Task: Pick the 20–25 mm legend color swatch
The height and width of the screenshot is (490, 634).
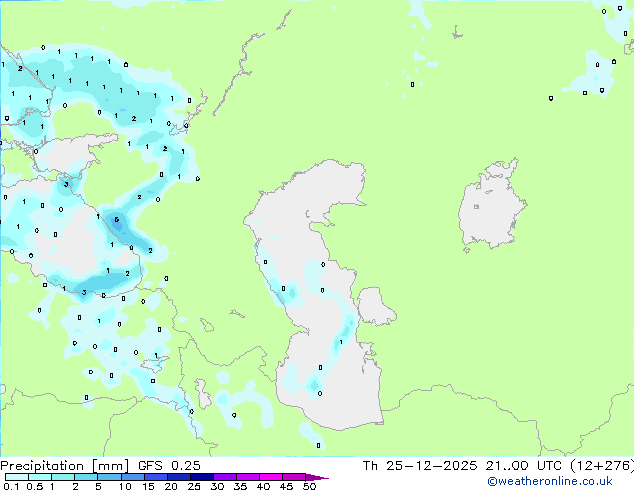Action: [x=179, y=477]
